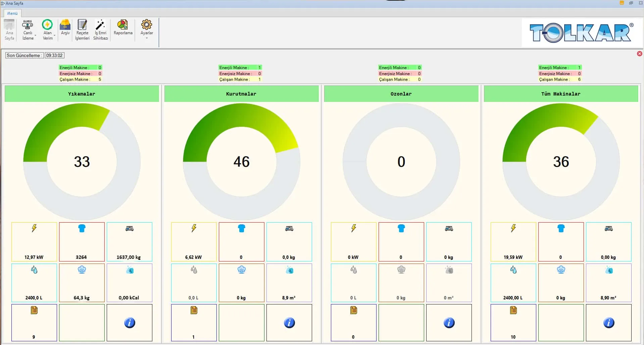Open the Arşiv archive
Viewport: 644px width, 345px height.
(65, 25)
